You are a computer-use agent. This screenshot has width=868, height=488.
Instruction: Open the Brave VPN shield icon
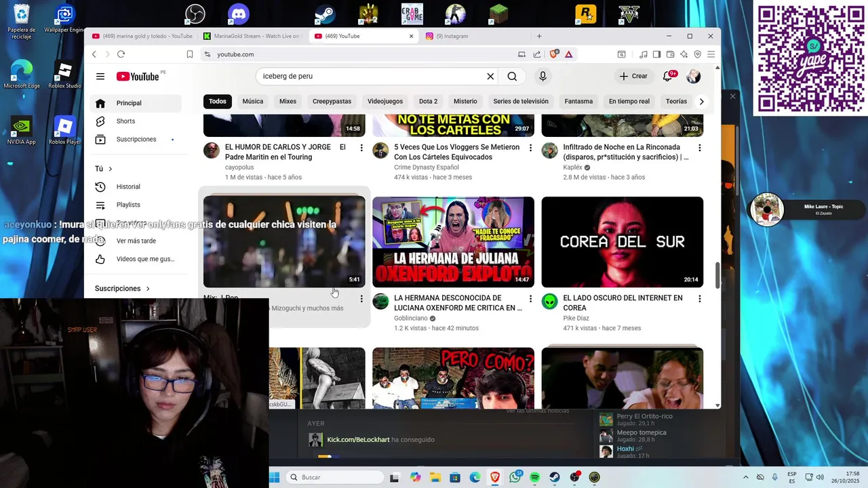(x=697, y=54)
